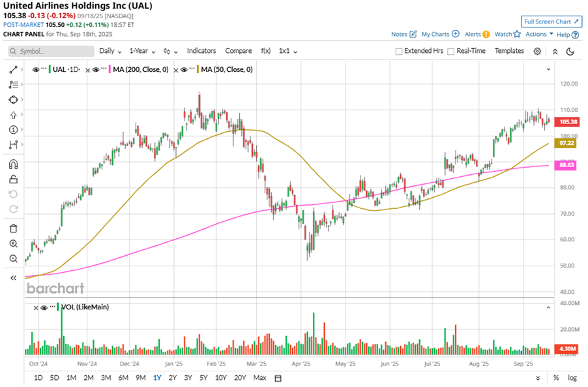Screen dimensions: 588x387
Task: Switch range to 5Y
Action: pos(203,378)
